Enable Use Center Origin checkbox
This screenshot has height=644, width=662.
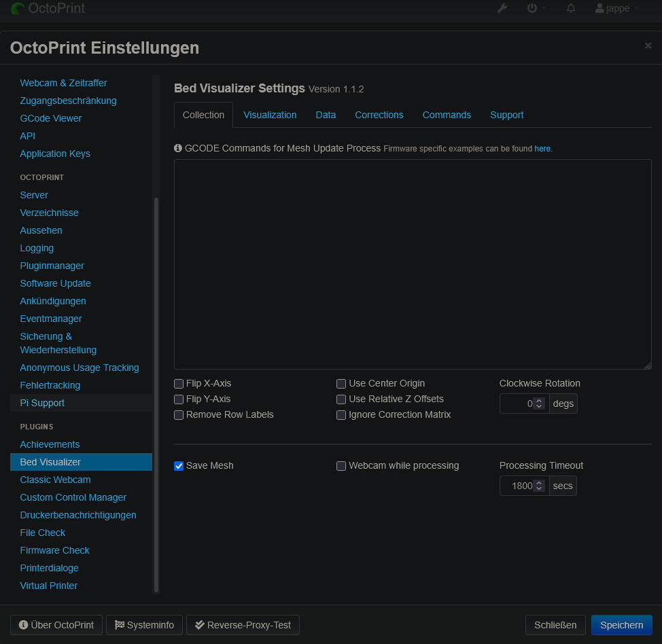(x=341, y=384)
